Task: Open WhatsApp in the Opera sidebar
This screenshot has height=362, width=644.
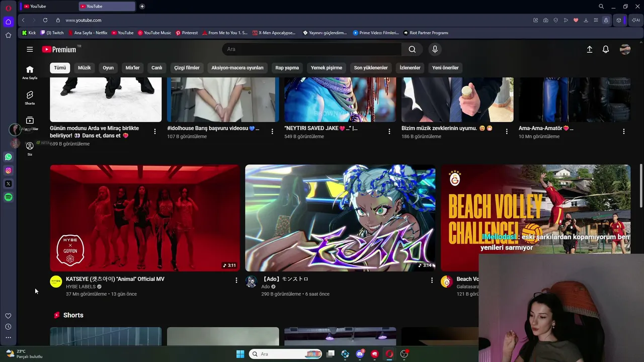Action: [x=8, y=157]
